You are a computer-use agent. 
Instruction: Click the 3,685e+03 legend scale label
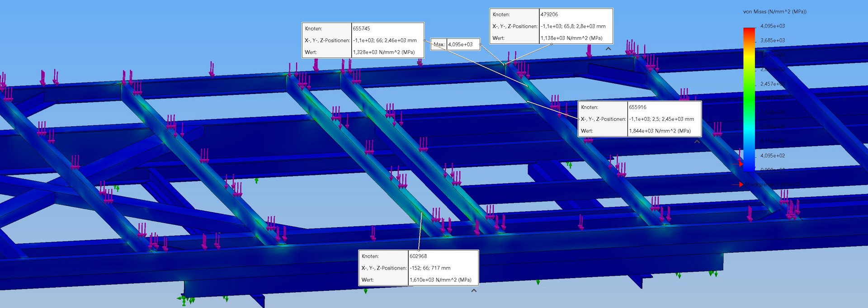[772, 40]
